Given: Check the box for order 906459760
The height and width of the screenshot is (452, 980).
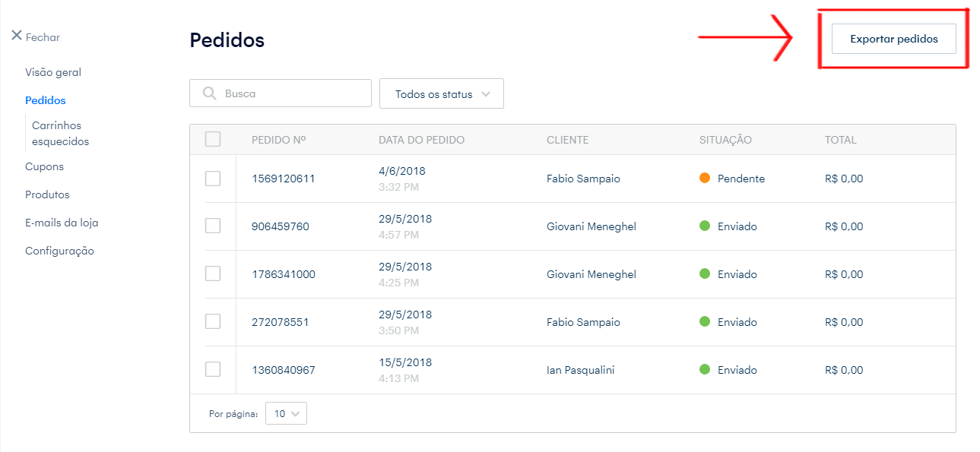Looking at the screenshot, I should coord(213,226).
